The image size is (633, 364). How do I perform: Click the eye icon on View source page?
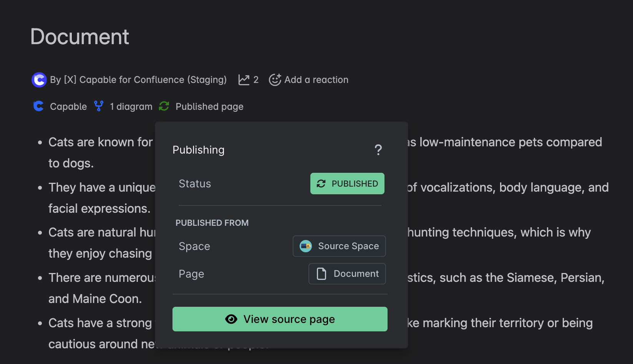(231, 319)
